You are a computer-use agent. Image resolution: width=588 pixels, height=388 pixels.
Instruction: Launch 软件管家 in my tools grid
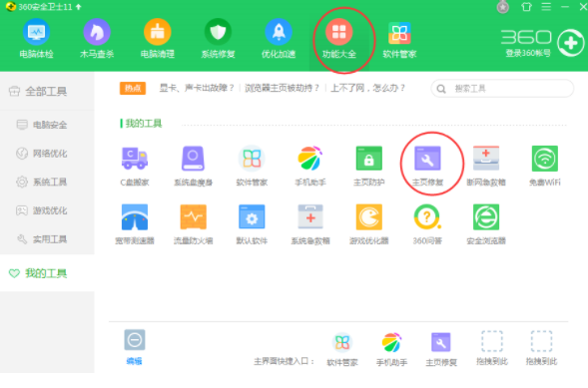(252, 166)
